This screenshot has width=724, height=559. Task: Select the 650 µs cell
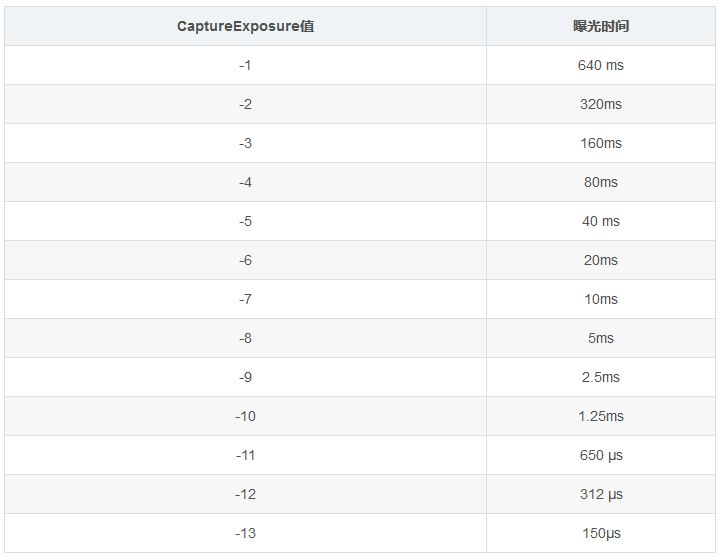[x=601, y=455]
